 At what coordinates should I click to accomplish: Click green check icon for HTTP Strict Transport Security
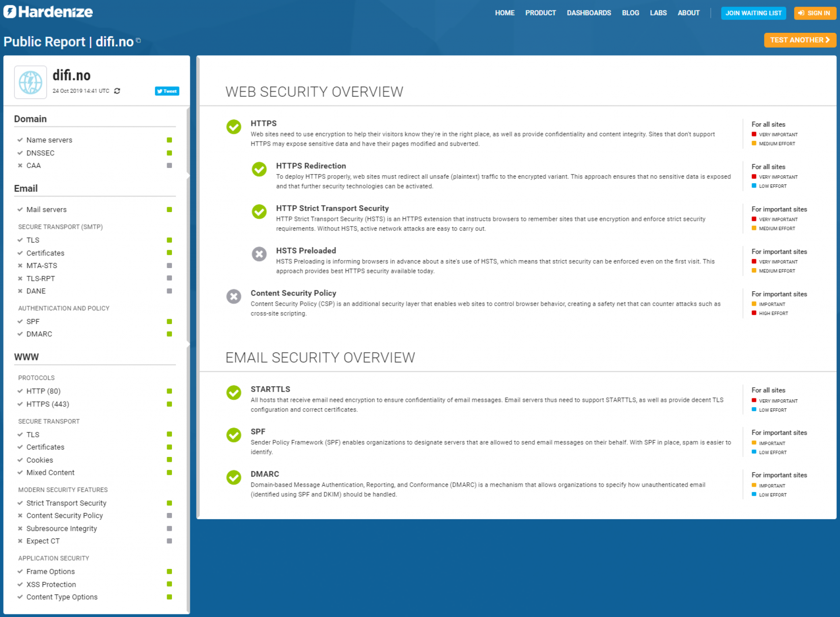(259, 212)
